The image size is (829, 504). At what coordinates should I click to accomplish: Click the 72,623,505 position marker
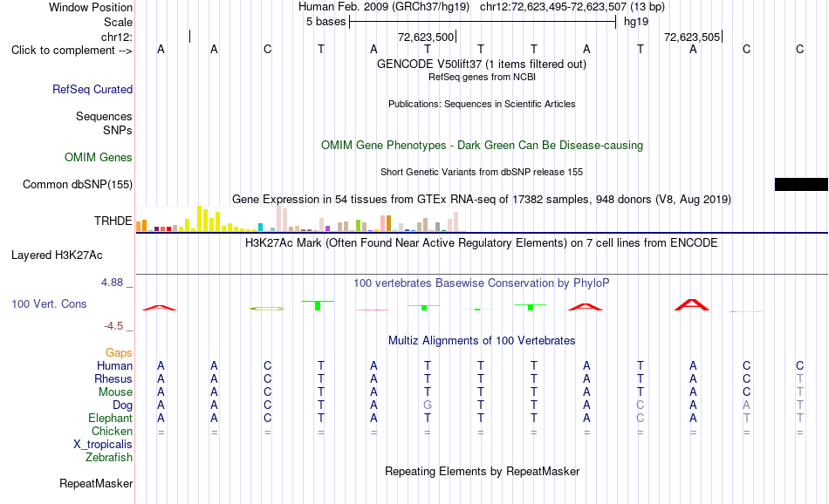tap(692, 37)
